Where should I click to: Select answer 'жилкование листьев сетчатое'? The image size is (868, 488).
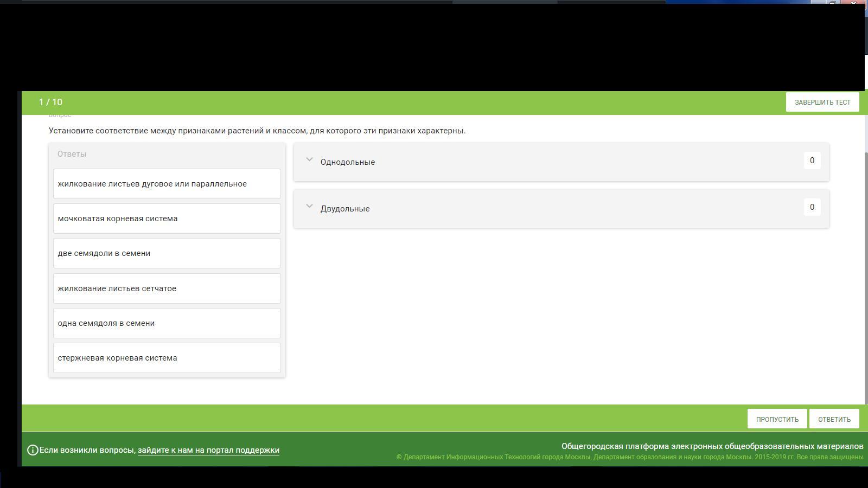[167, 288]
